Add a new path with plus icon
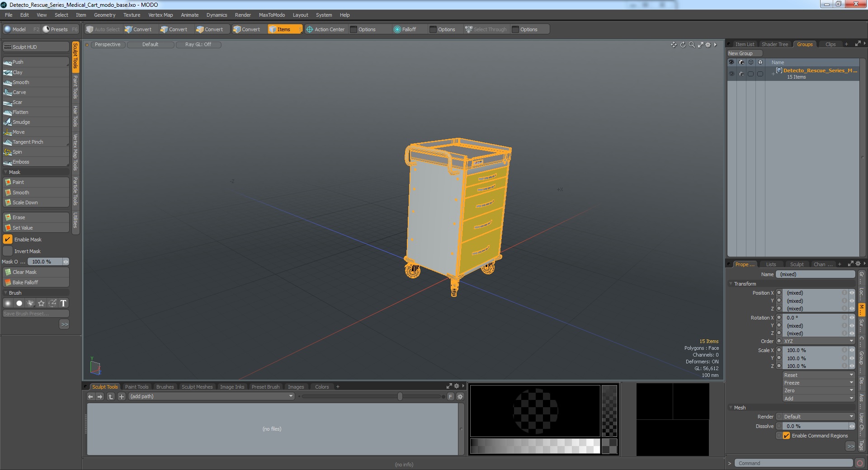This screenshot has height=470, width=868. point(122,396)
